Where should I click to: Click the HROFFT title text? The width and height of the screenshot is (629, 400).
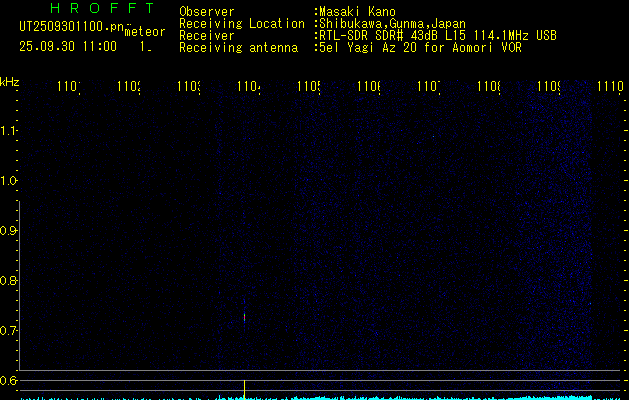[x=102, y=8]
